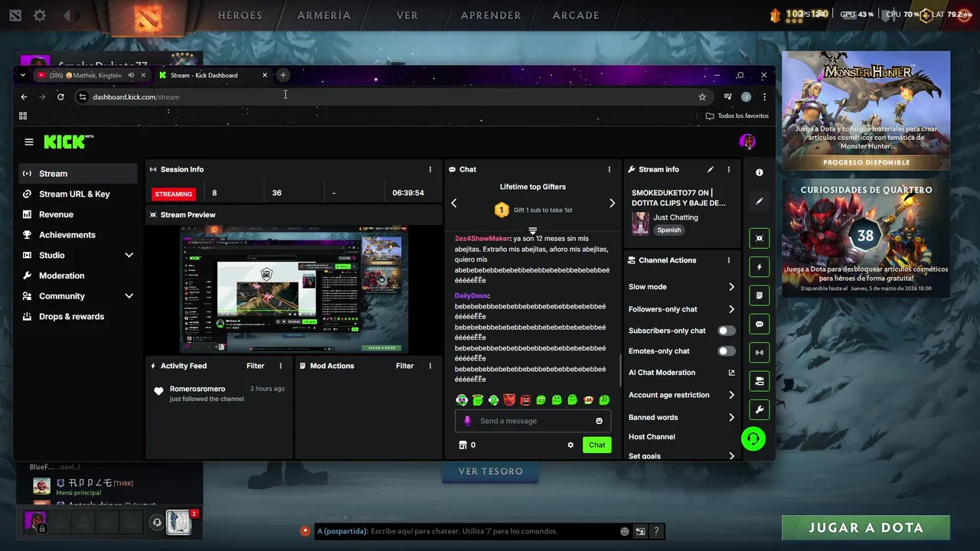Viewport: 980px width, 551px height.
Task: Open Chat panel options menu
Action: [609, 169]
